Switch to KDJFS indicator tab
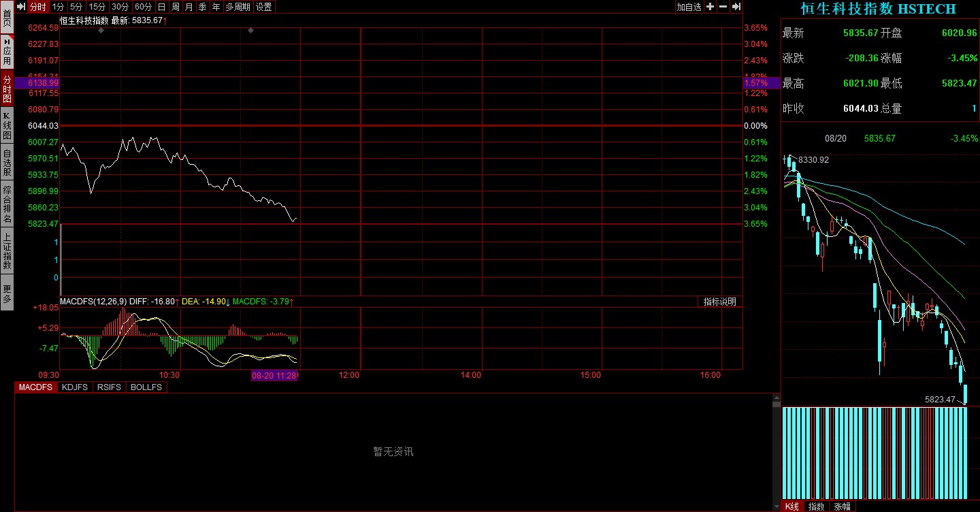Screen dimensions: 980x512 coord(74,387)
